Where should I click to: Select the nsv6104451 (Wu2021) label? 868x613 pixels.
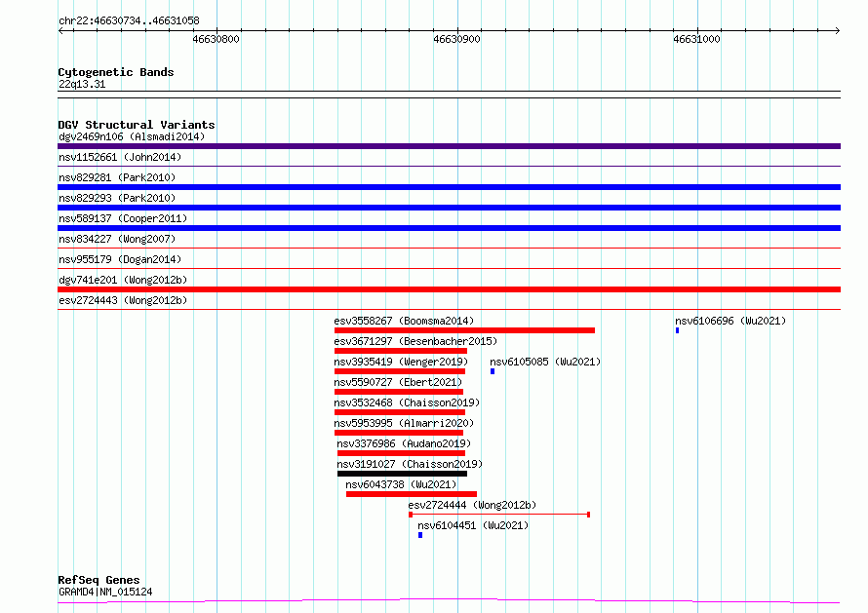click(x=473, y=525)
